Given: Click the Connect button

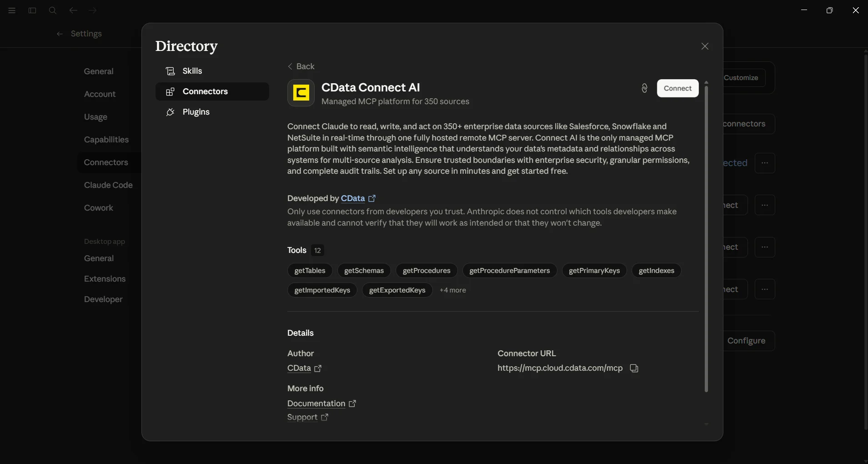Looking at the screenshot, I should [677, 88].
